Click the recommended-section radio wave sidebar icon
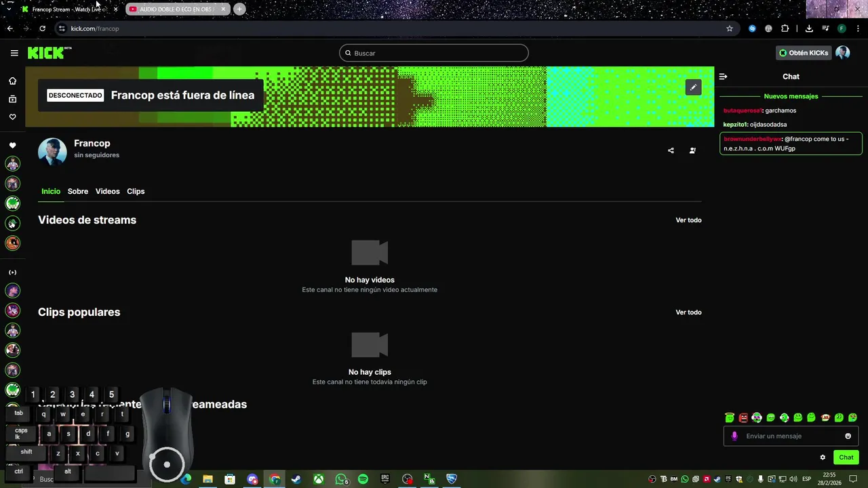The height and width of the screenshot is (488, 868). coord(12,272)
